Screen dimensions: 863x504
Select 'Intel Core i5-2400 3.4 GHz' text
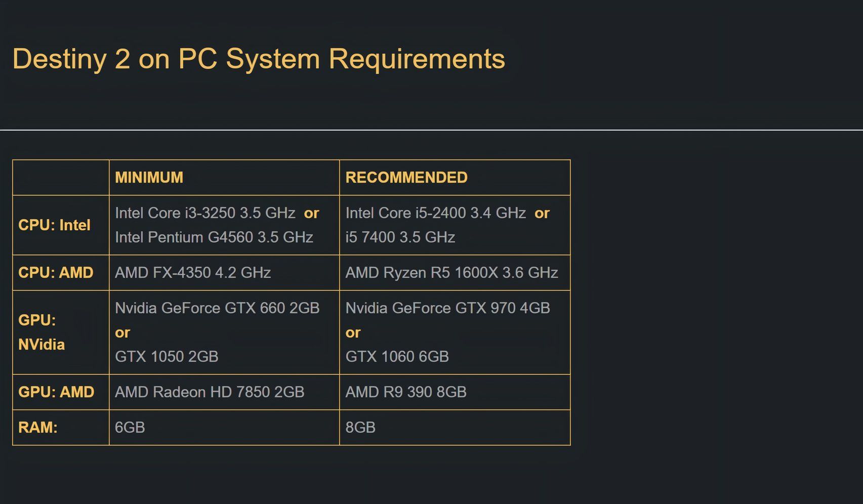pos(435,213)
